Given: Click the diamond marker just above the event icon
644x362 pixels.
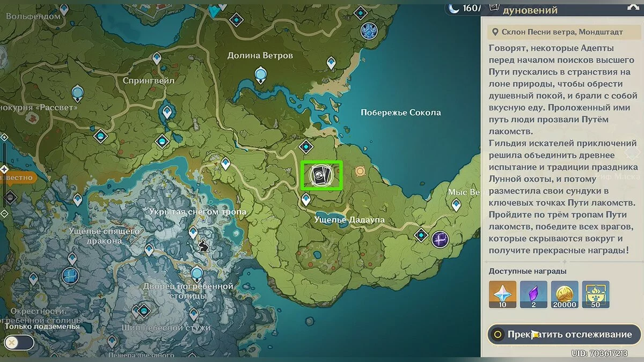Looking at the screenshot, I should [x=306, y=146].
